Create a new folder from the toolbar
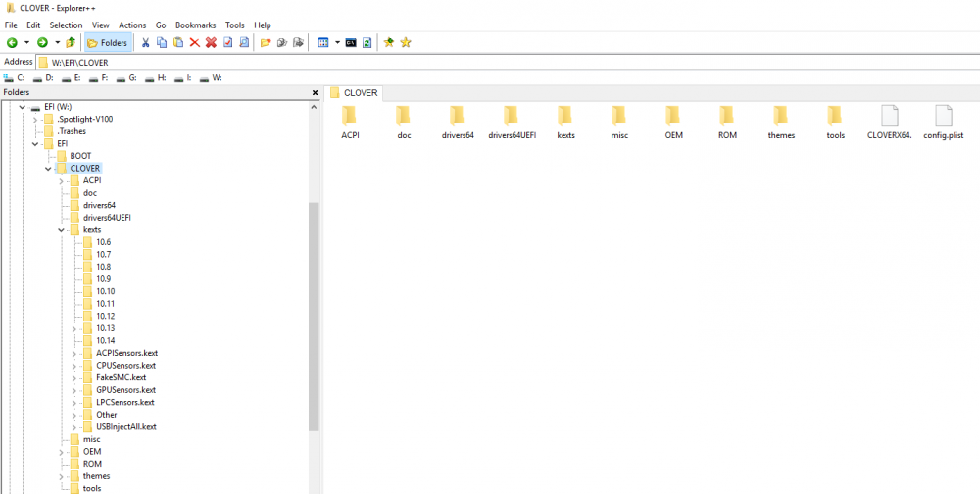980x494 pixels. click(266, 42)
